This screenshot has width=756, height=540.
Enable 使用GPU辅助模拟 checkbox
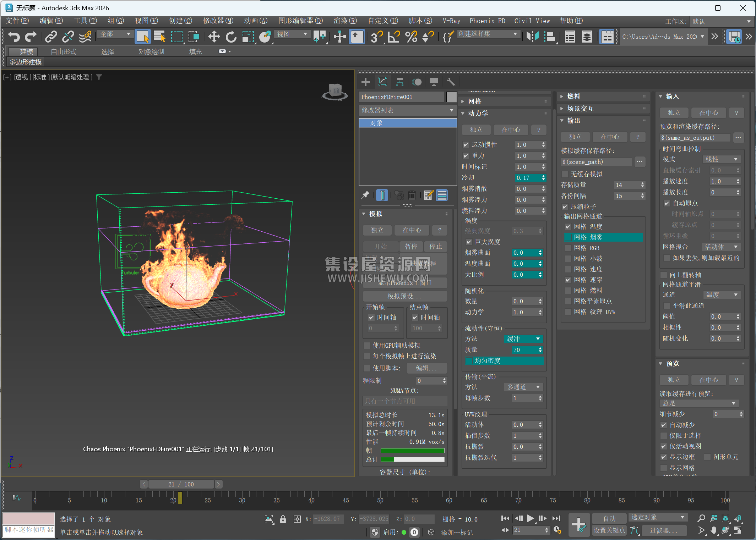pos(367,346)
